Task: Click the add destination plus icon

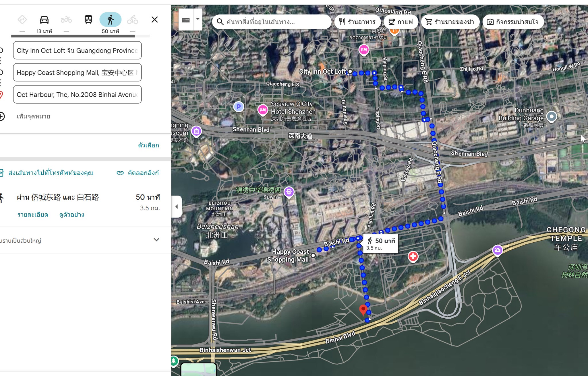Action: click(2, 116)
